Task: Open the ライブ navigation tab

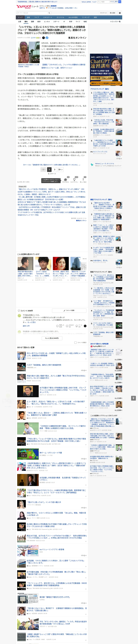Action: (x=37, y=17)
